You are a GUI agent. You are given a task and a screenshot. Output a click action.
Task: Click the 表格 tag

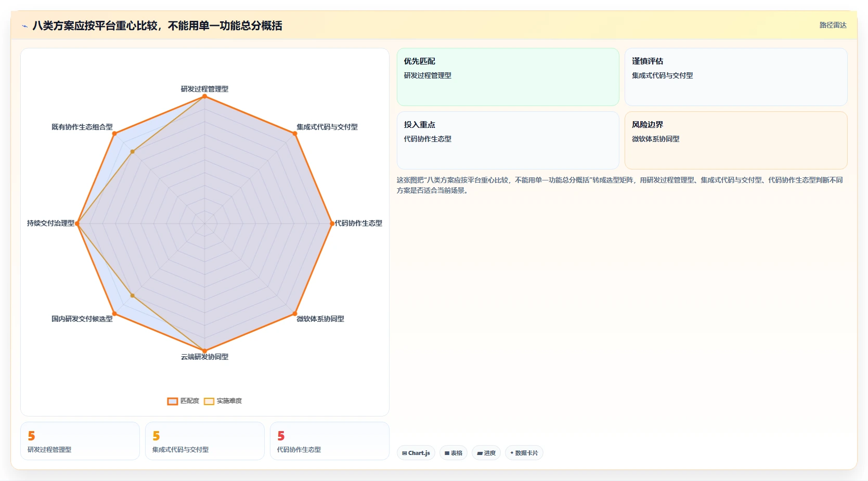[x=454, y=453]
